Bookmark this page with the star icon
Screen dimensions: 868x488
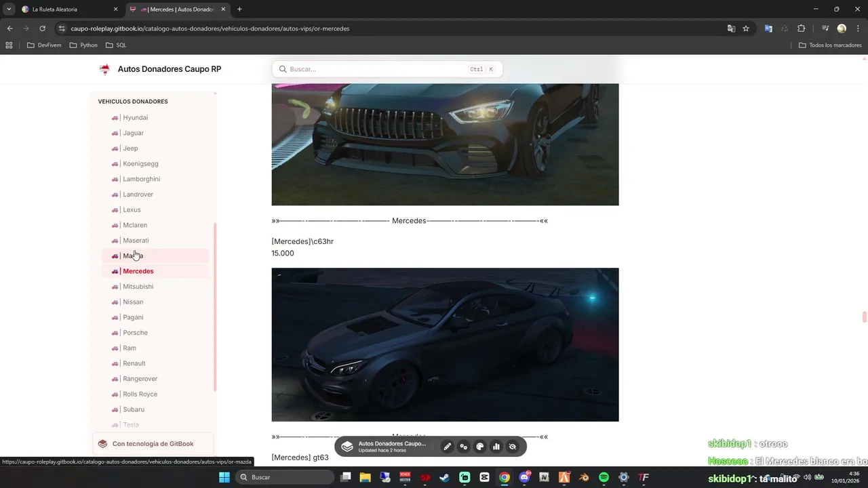pos(746,28)
